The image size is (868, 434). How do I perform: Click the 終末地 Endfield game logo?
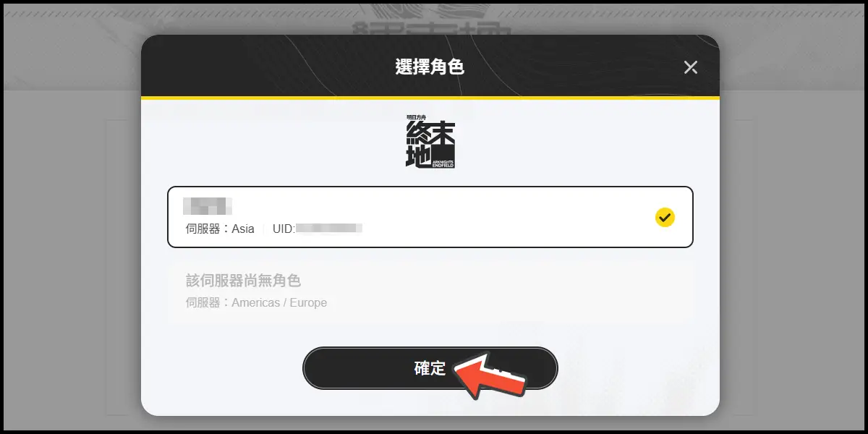click(430, 142)
